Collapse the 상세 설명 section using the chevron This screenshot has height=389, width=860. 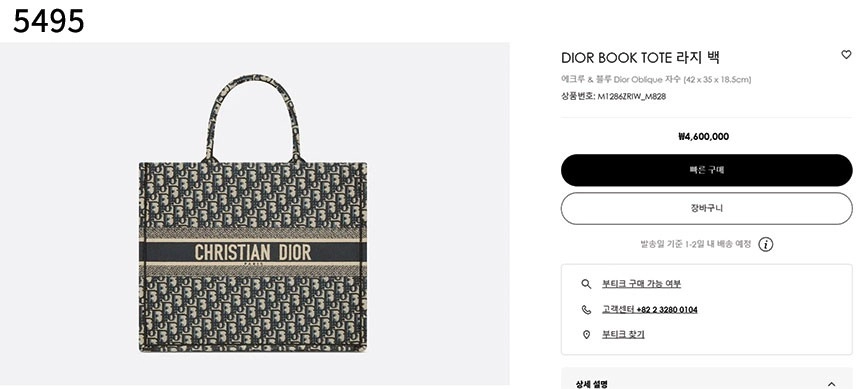pyautogui.click(x=831, y=384)
